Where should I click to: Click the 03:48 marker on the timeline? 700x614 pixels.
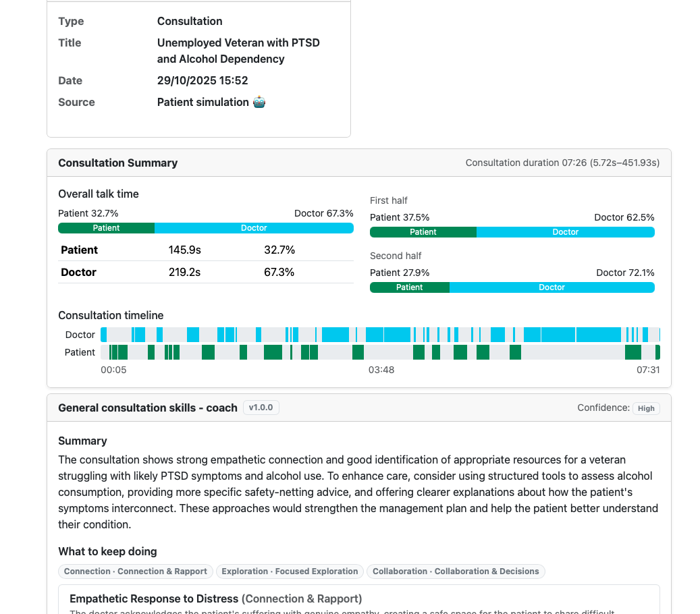click(x=381, y=370)
